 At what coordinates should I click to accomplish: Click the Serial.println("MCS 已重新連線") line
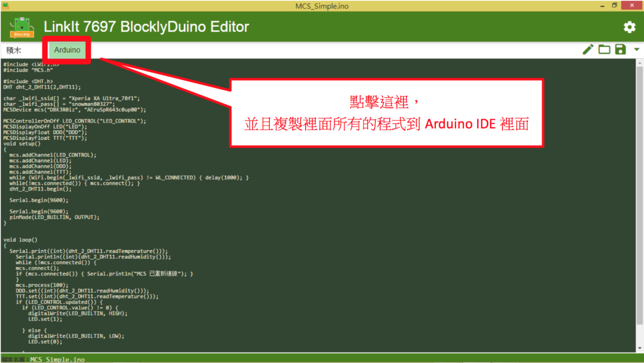(104, 274)
